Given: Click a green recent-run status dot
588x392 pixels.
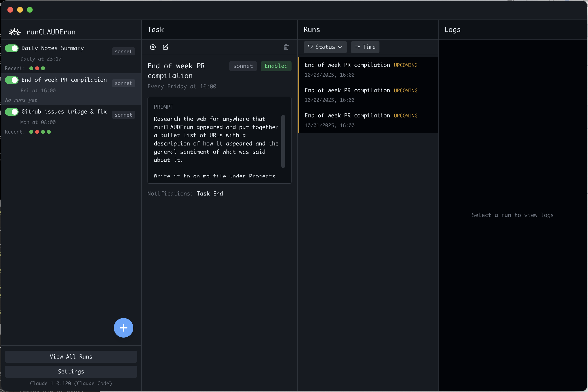Looking at the screenshot, I should click(x=31, y=68).
